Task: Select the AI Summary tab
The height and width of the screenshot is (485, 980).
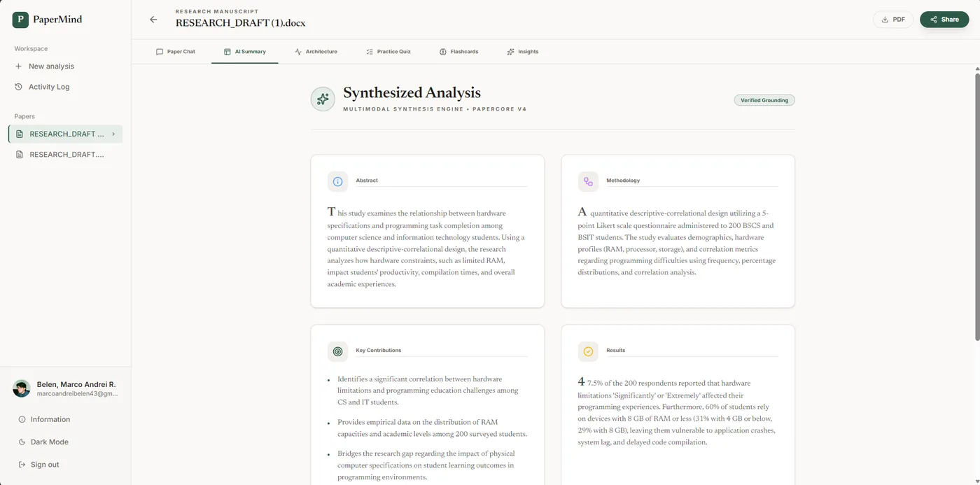Action: [245, 52]
